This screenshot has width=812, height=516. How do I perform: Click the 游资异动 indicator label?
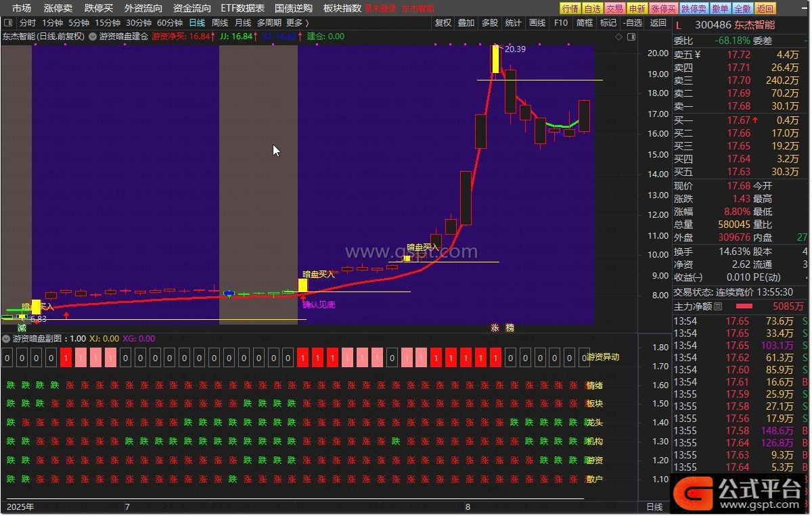pos(602,357)
